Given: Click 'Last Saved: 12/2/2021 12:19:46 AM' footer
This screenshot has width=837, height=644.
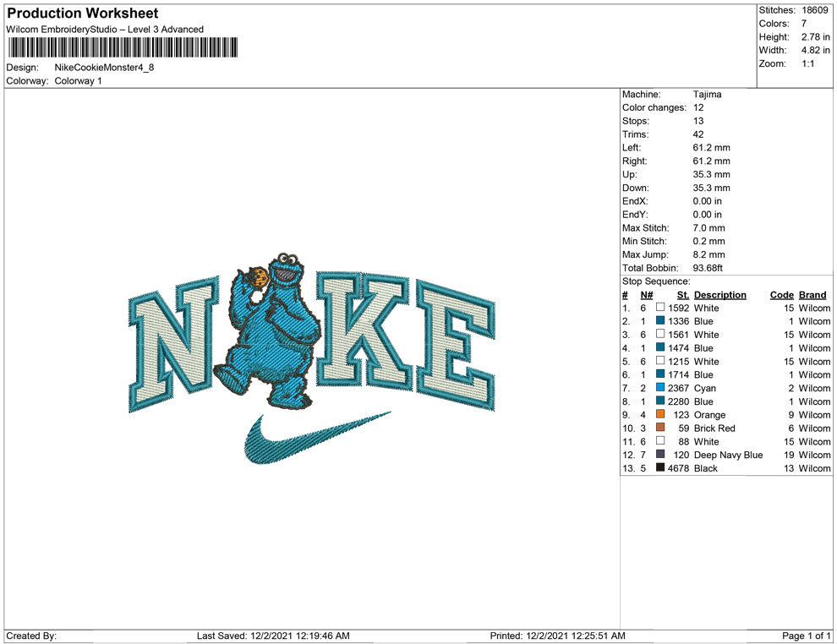Looking at the screenshot, I should click(273, 636).
